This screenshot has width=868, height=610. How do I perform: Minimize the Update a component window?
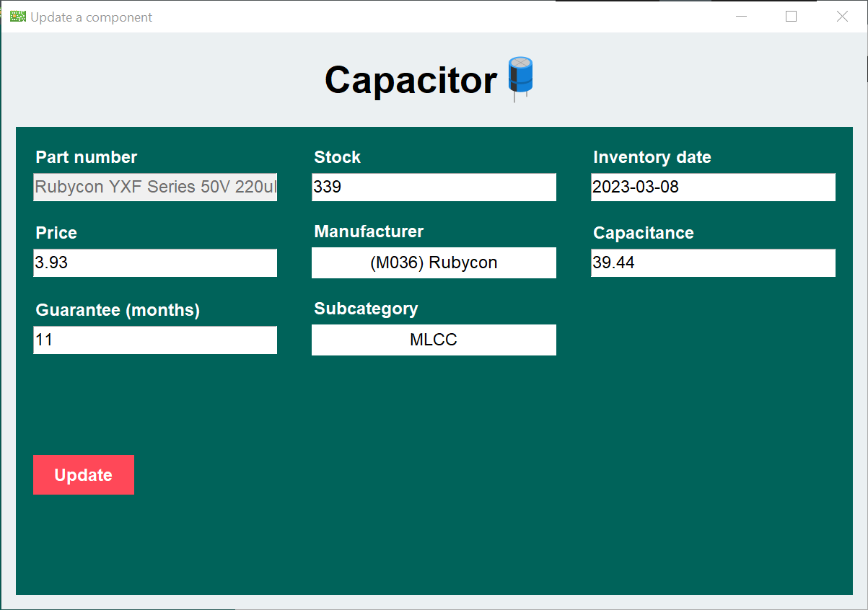pos(741,17)
